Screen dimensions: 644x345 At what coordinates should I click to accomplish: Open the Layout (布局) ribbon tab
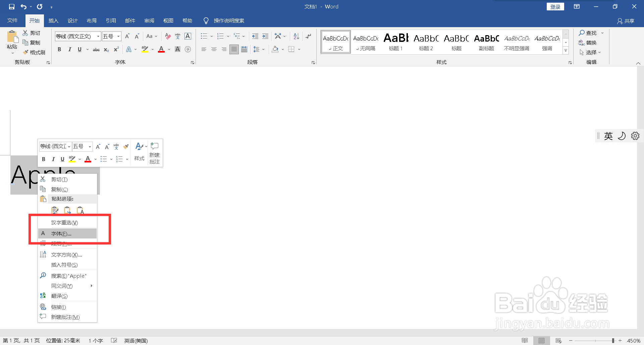92,21
